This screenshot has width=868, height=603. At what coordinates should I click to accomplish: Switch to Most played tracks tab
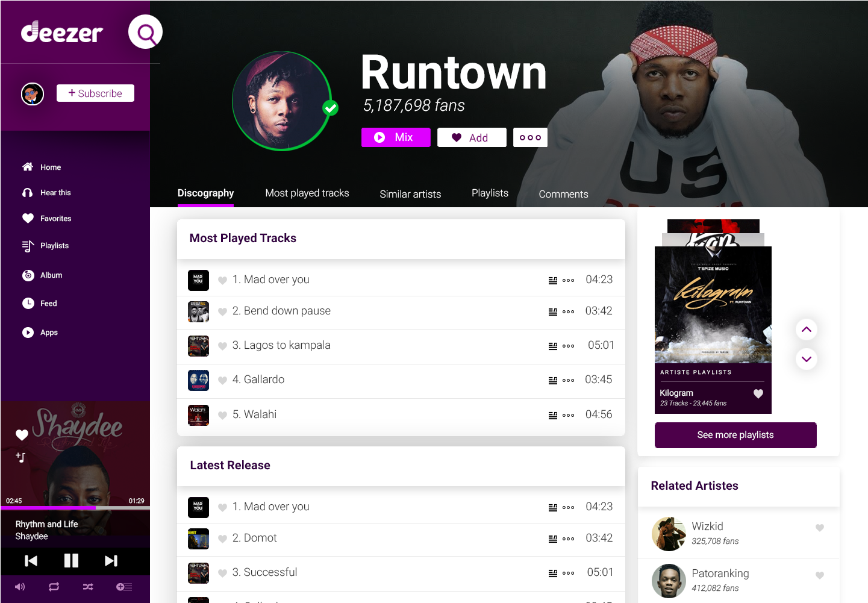pos(307,193)
